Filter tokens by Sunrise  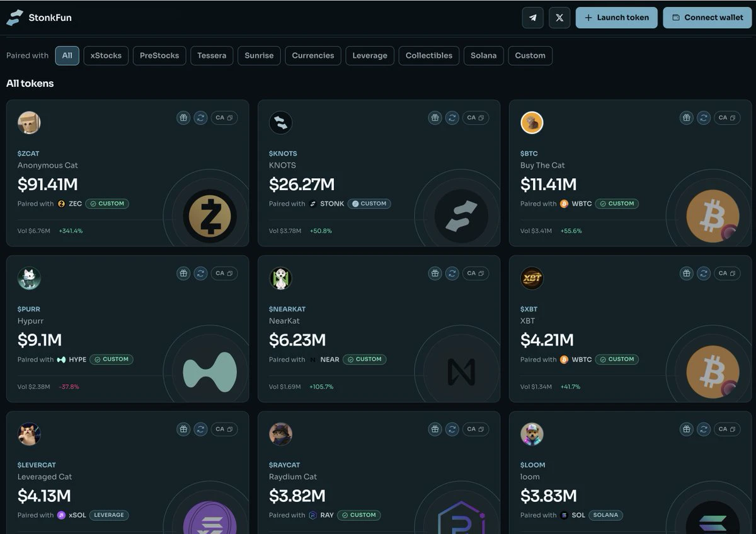pyautogui.click(x=259, y=55)
